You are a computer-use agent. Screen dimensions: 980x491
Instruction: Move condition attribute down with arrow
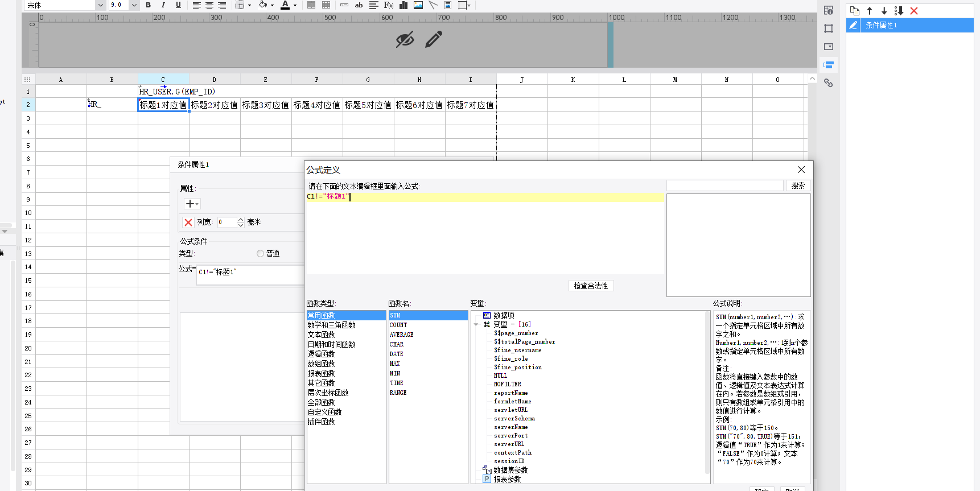[884, 11]
